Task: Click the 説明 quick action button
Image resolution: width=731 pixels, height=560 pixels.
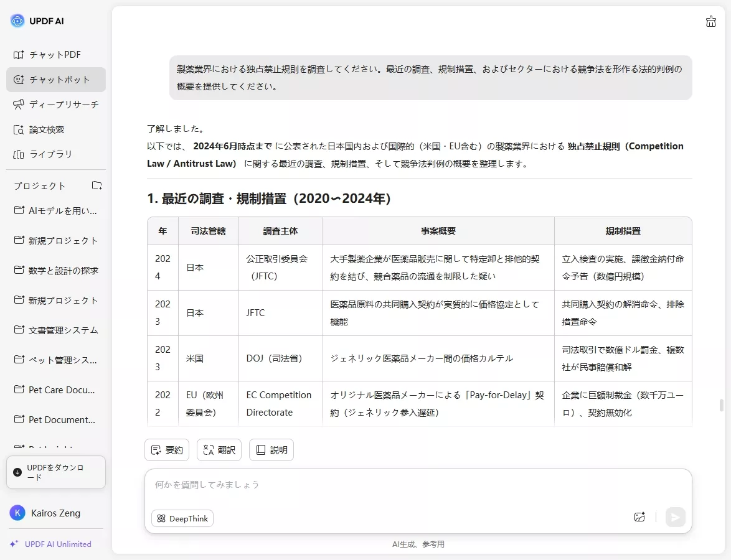Action: (x=271, y=449)
